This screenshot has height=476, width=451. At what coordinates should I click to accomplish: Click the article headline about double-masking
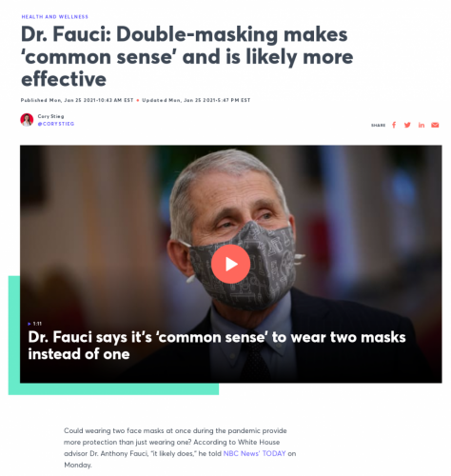click(x=186, y=56)
